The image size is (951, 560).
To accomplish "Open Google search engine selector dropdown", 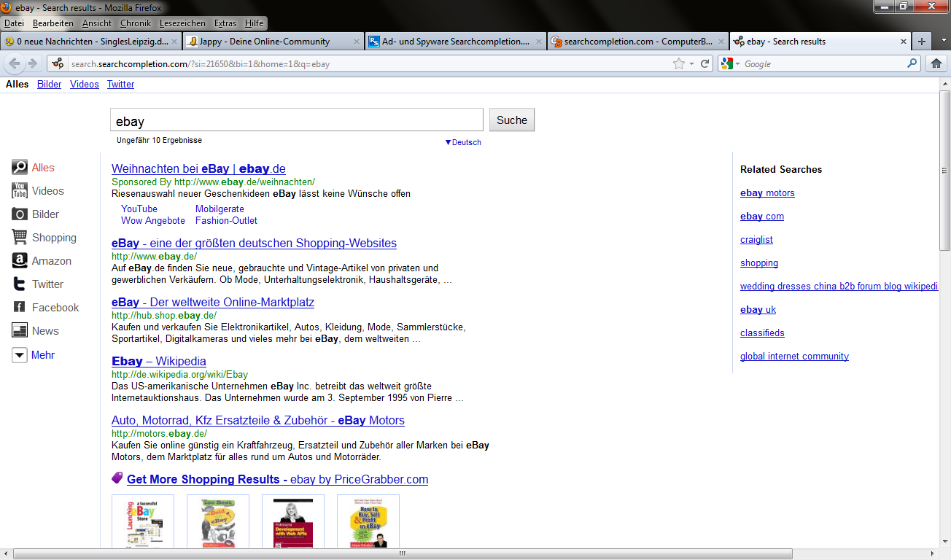I will [x=737, y=64].
